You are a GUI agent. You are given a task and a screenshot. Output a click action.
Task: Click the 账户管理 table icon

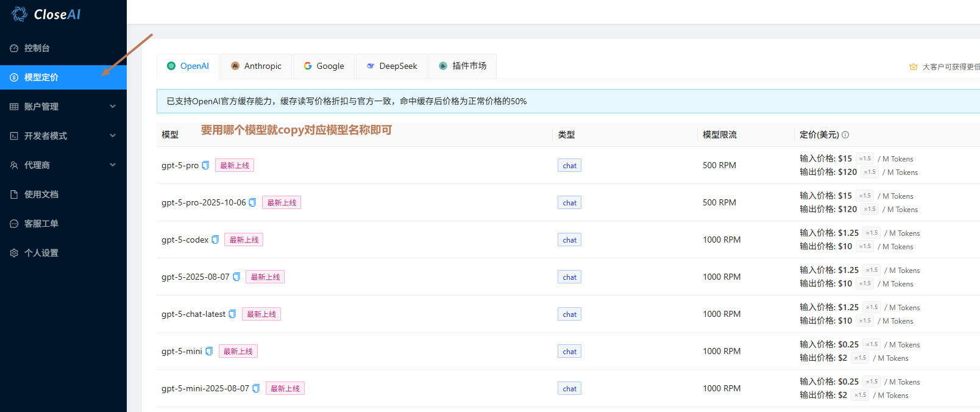[x=14, y=107]
